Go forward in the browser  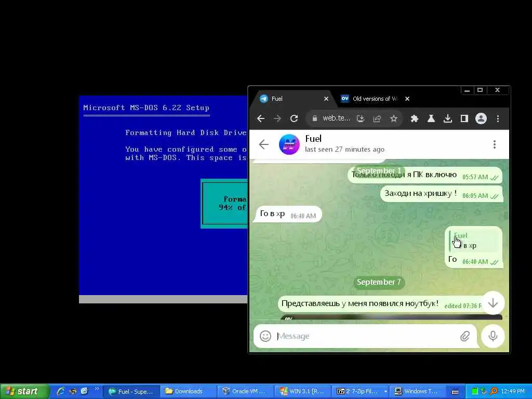tap(277, 118)
